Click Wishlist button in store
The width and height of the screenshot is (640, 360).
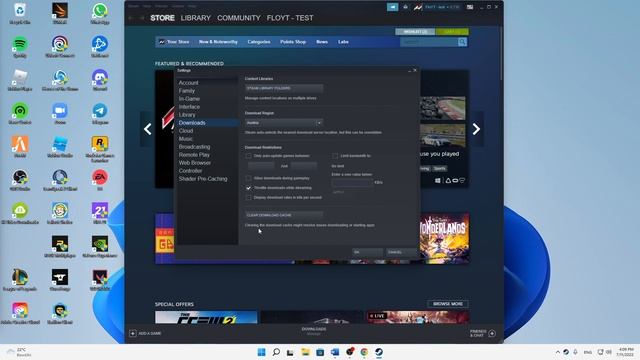[415, 32]
